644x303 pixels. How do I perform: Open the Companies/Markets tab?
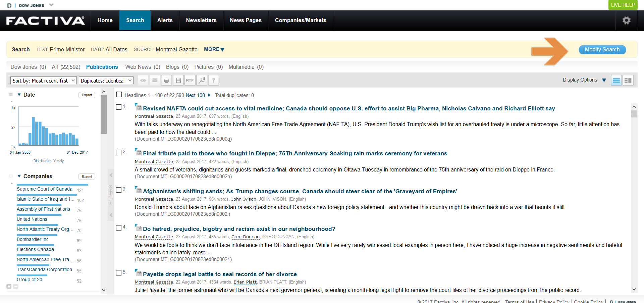click(x=301, y=20)
